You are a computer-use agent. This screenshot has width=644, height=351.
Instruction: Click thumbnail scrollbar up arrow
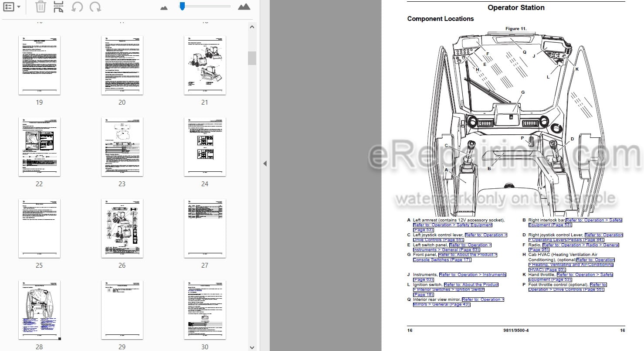pyautogui.click(x=252, y=27)
